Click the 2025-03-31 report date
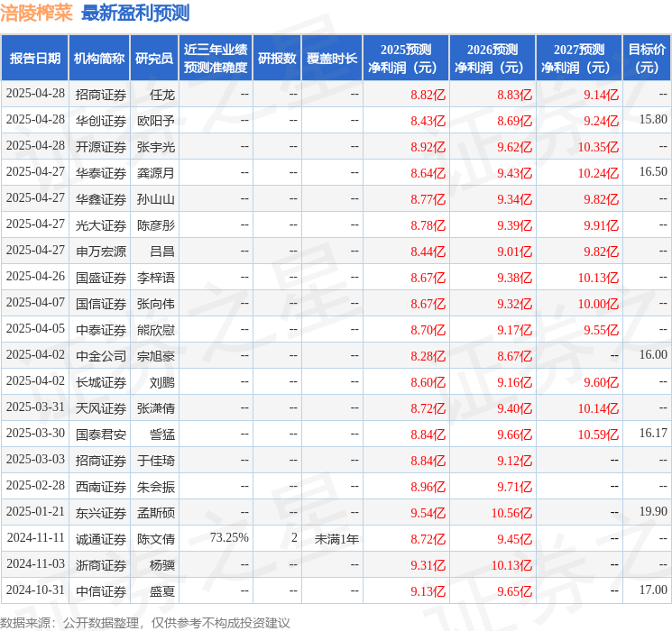Screen dimensions: 672x631 [x=35, y=407]
